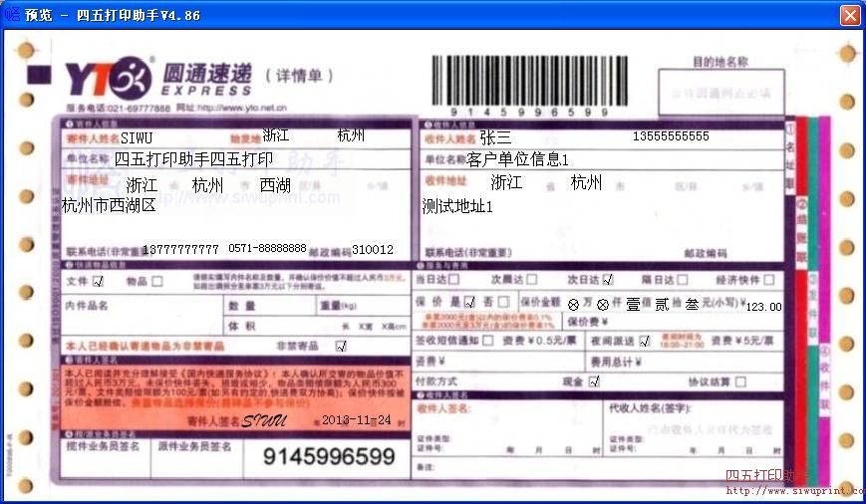This screenshot has width=866, height=504.
Task: Tick the 物品 checkbox
Action: tap(157, 282)
